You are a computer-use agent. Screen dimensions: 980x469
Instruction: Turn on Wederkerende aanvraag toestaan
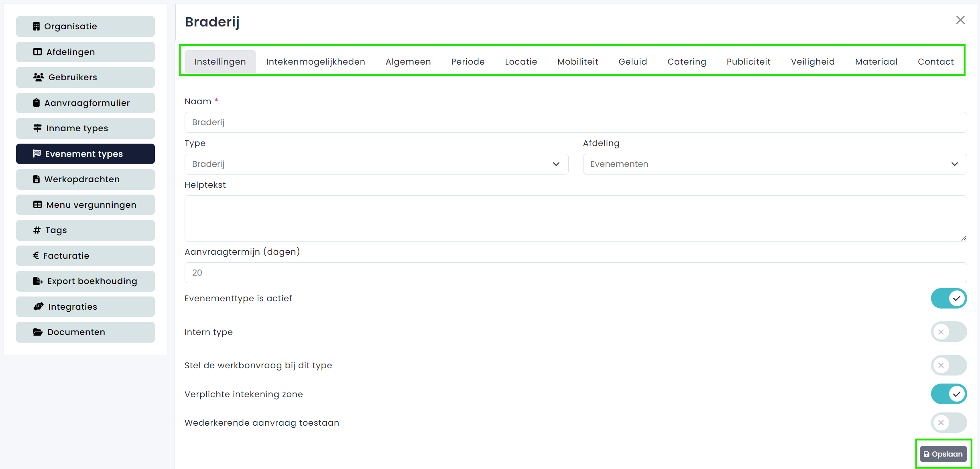pyautogui.click(x=948, y=422)
